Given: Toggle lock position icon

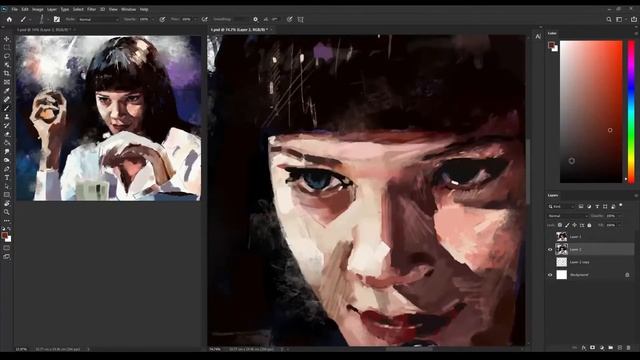Looking at the screenshot, I should 575,225.
